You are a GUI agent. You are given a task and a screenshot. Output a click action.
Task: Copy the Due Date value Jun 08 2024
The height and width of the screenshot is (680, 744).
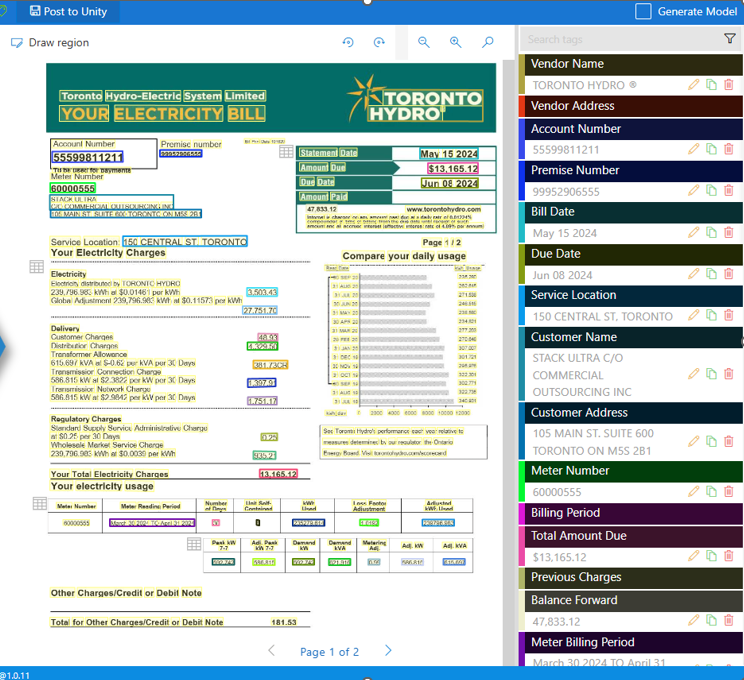tap(711, 274)
